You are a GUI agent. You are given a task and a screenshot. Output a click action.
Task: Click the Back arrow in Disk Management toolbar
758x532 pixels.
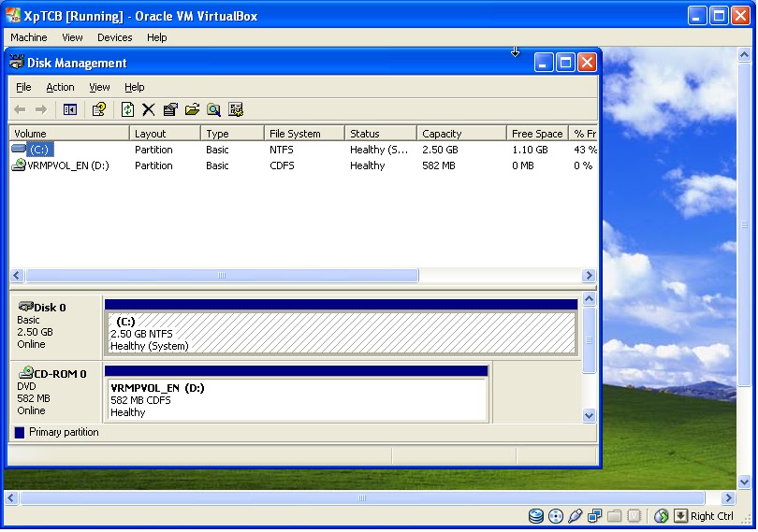(x=20, y=109)
